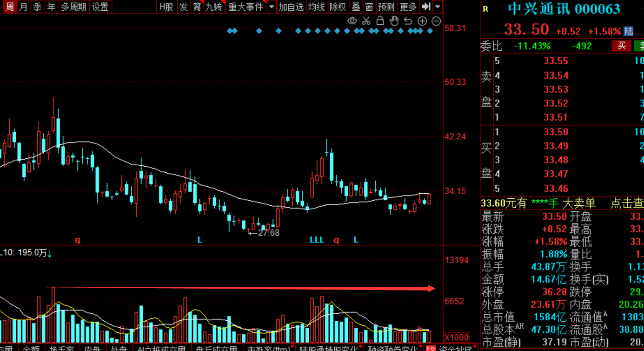Viewport: 644px width, 351px height.
Task: Select the scissors cut tool icon
Action: [366, 21]
